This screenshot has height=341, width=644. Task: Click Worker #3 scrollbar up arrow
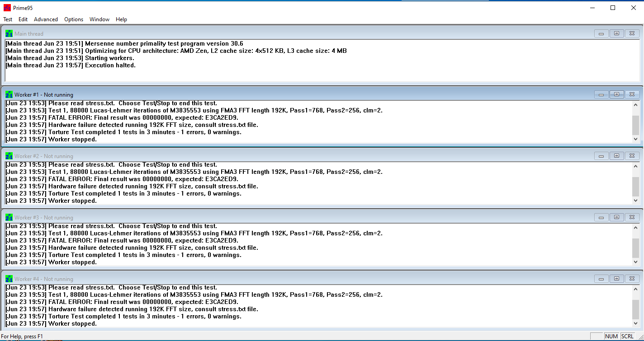636,228
